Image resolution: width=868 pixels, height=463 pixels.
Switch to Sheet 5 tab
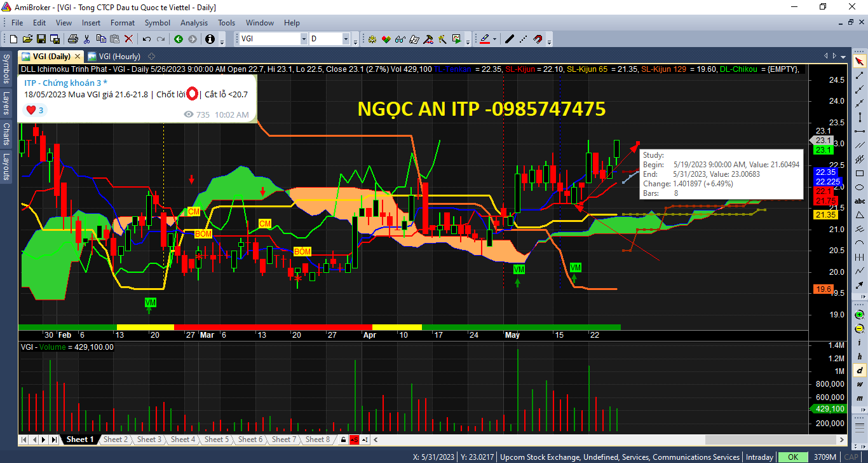pos(217,439)
